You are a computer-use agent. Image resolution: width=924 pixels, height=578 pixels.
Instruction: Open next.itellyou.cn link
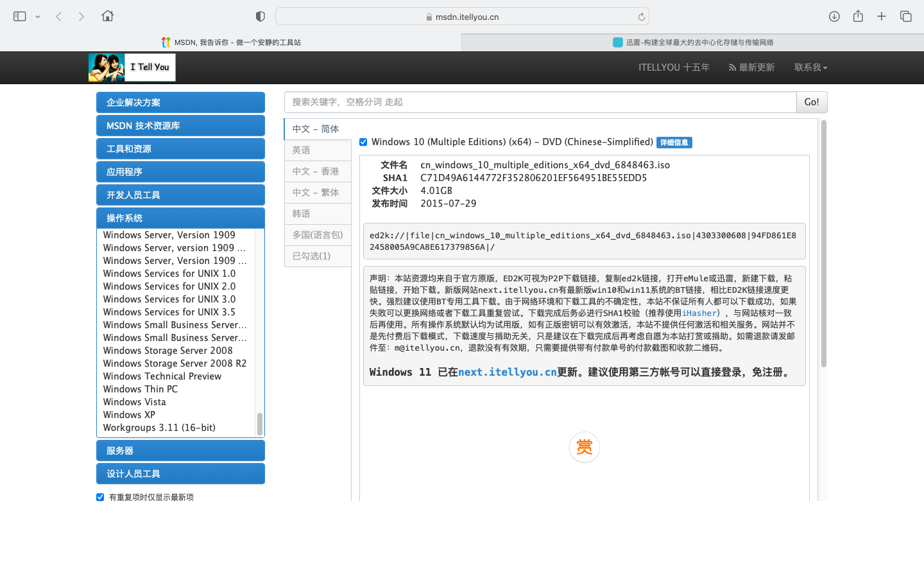(507, 372)
